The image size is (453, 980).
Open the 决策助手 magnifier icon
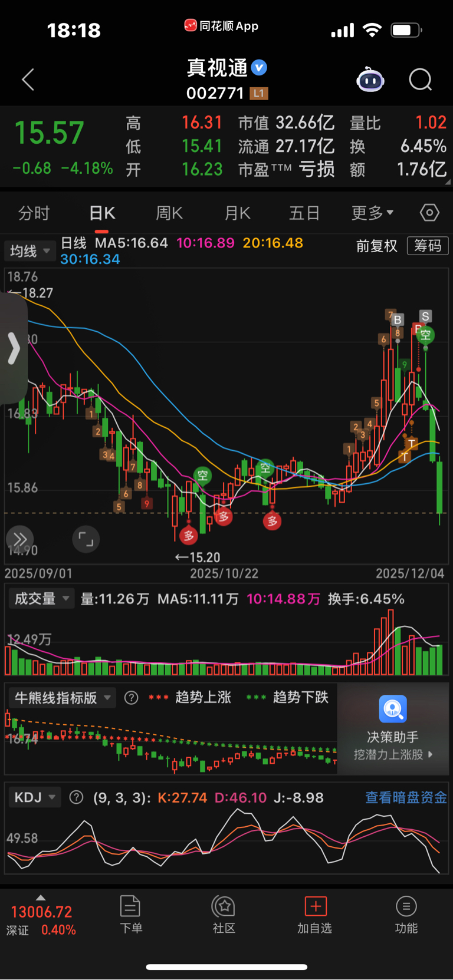(x=393, y=709)
